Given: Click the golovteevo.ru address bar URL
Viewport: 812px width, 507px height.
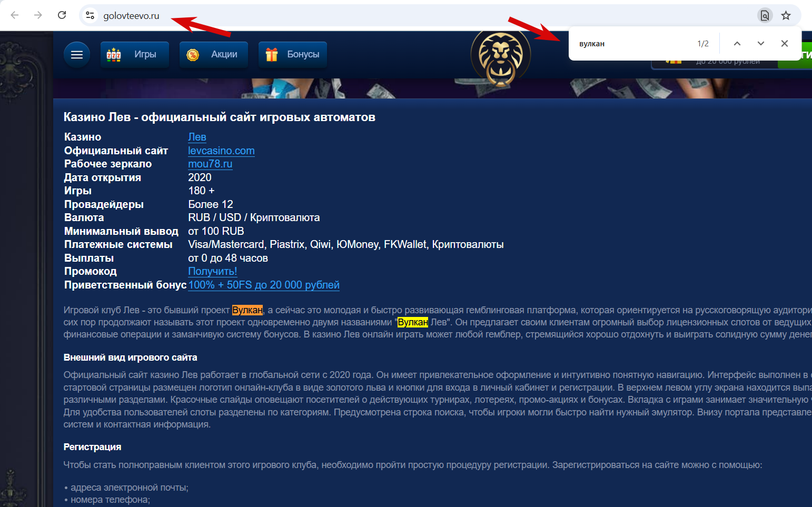Looking at the screenshot, I should click(x=131, y=16).
